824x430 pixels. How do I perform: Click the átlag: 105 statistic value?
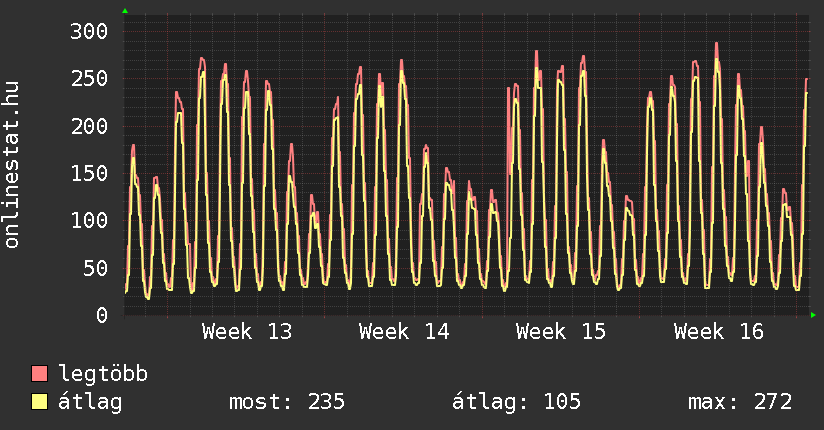(x=517, y=402)
